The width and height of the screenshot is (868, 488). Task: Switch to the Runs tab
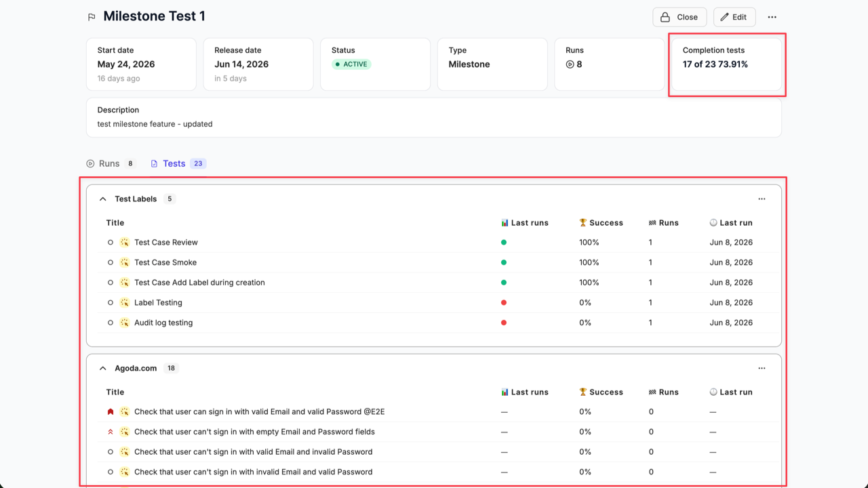(111, 163)
